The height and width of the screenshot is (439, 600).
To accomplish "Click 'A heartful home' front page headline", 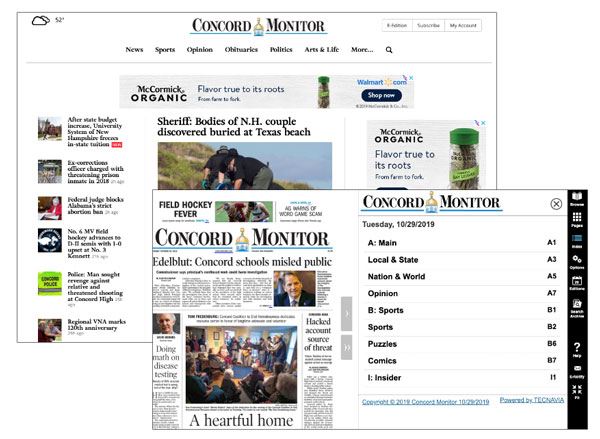I will (x=241, y=420).
